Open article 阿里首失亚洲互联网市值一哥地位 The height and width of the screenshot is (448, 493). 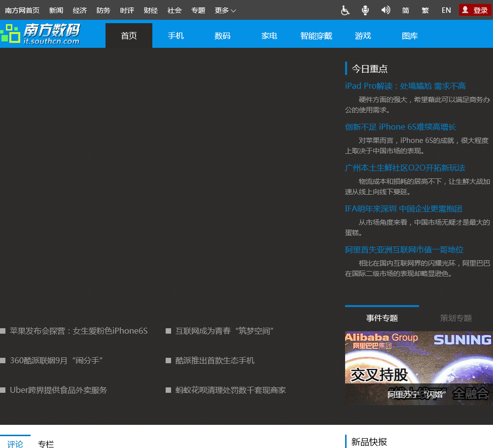404,249
